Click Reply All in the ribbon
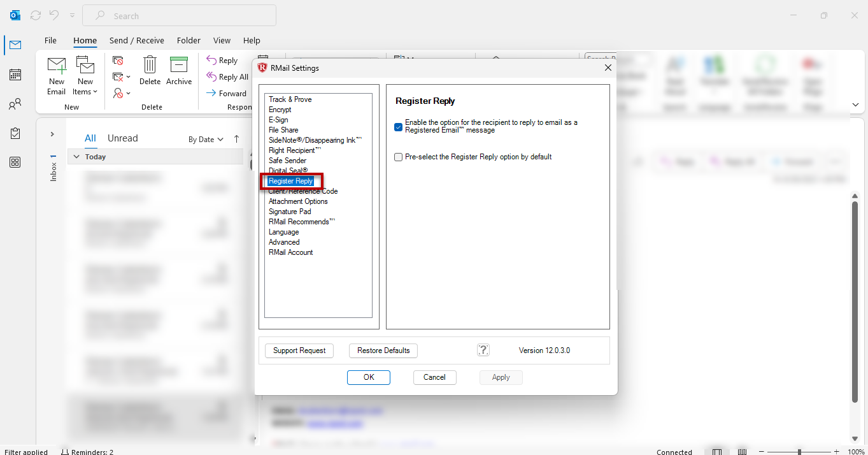Viewport: 868px width, 455px height. click(x=227, y=77)
